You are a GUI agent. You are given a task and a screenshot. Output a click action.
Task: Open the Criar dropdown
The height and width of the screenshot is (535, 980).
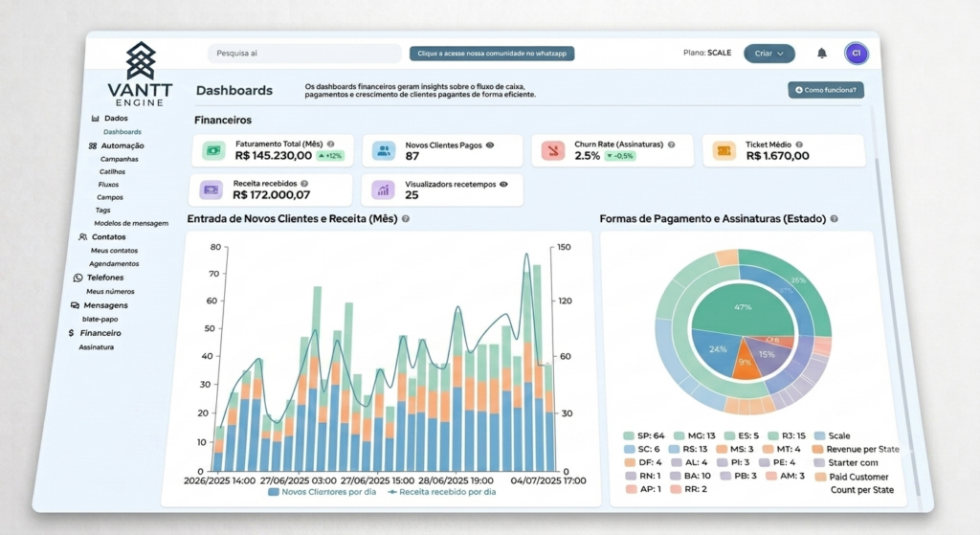(768, 54)
